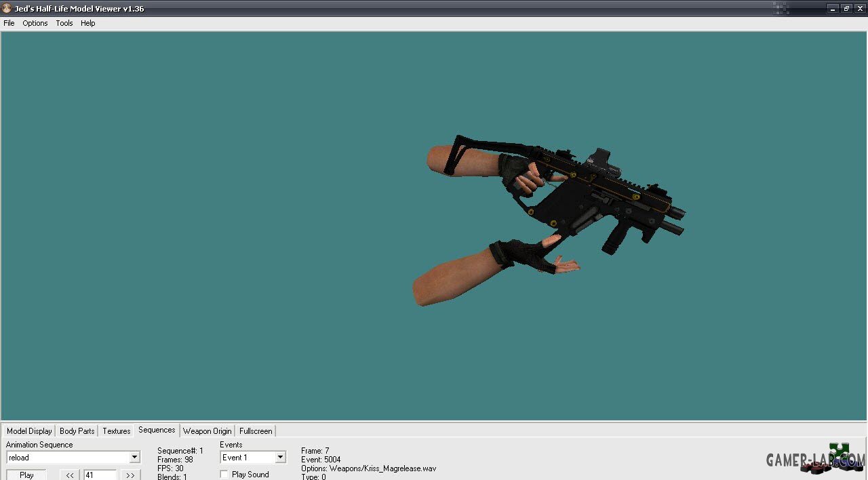
Task: Enable the Play Sound checkbox
Action: point(224,475)
